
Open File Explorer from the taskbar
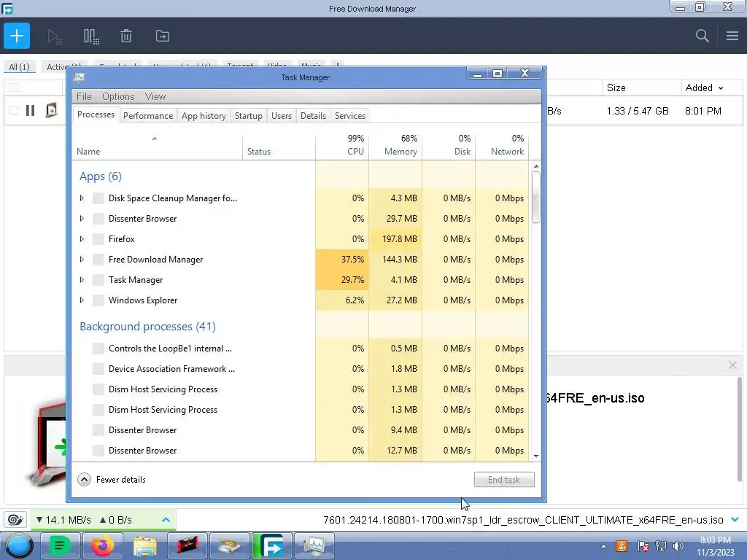(x=145, y=545)
